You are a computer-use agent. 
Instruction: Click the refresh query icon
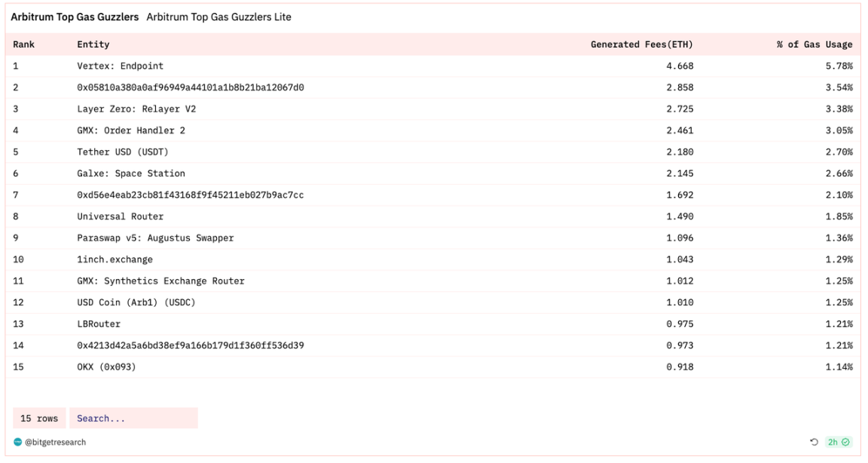[x=814, y=442]
